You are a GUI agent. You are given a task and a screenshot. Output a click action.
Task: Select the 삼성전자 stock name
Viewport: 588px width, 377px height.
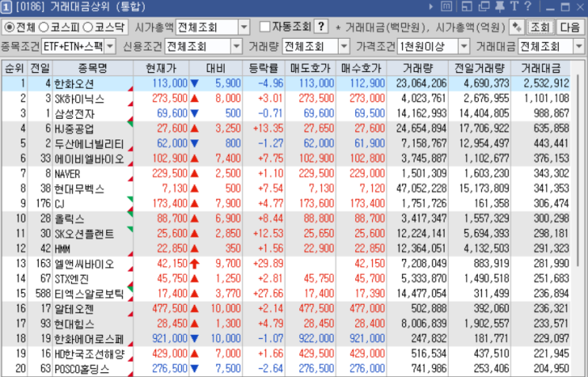click(74, 114)
